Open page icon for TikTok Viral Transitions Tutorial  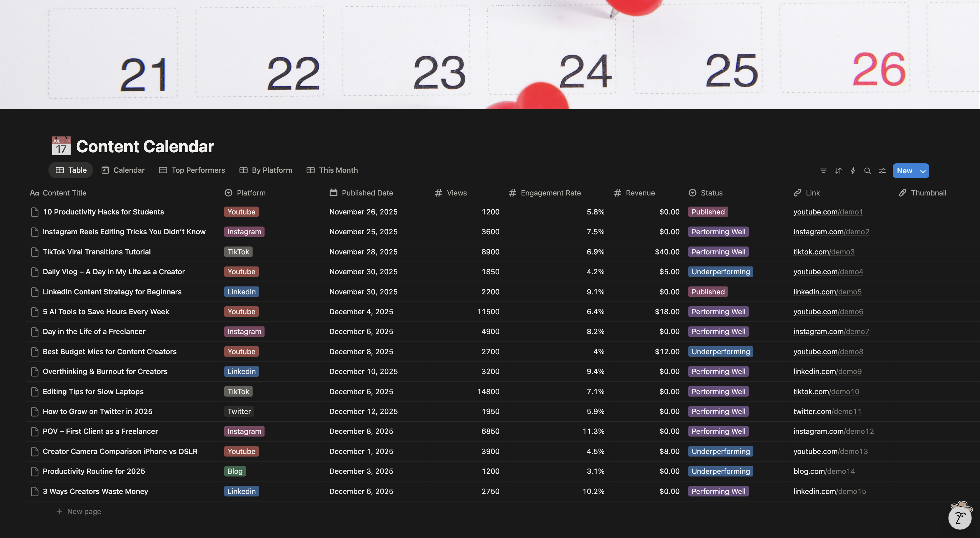[x=35, y=252]
